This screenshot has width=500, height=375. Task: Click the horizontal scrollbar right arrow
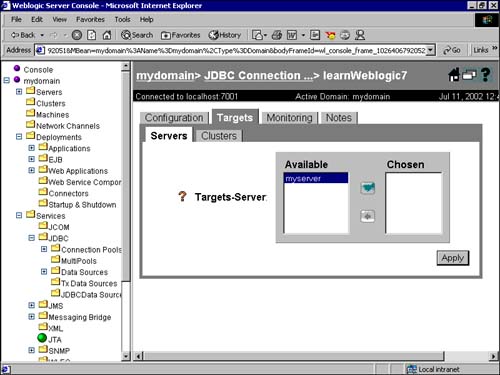(x=493, y=356)
